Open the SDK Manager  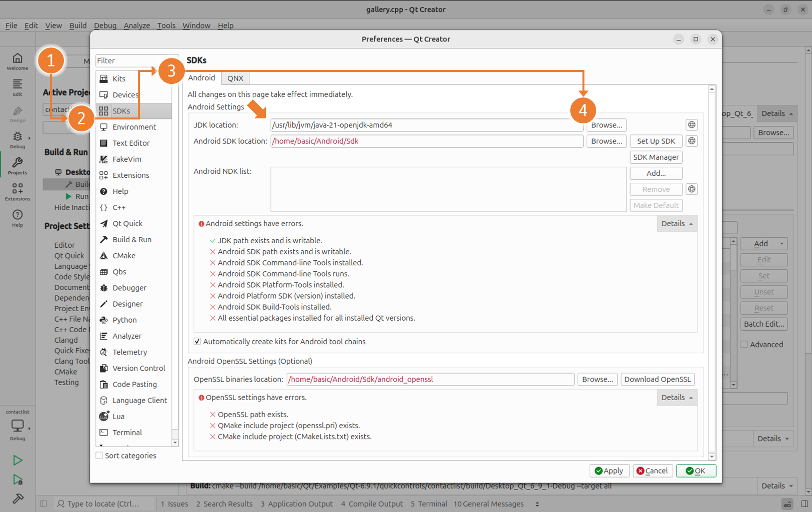[x=656, y=157]
